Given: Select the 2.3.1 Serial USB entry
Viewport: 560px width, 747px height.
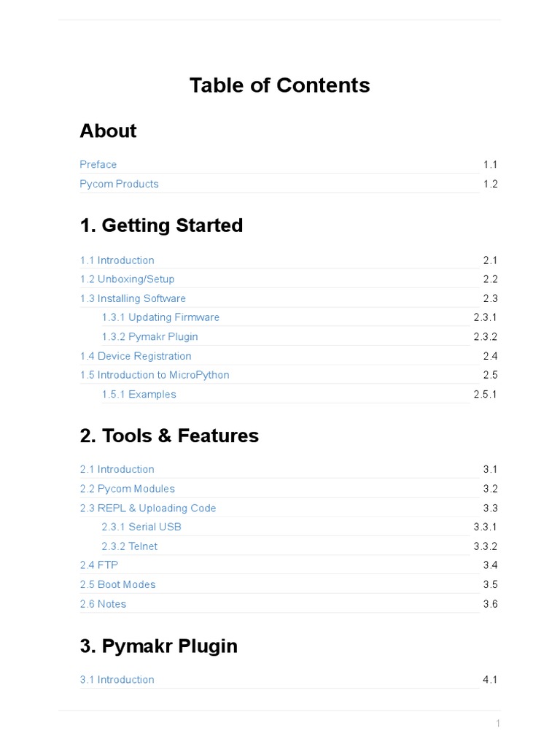Looking at the screenshot, I should tap(141, 527).
